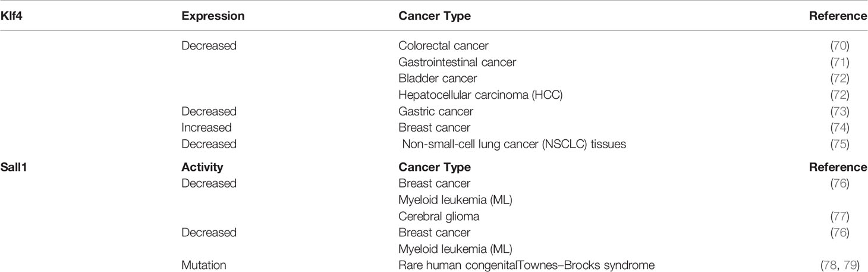Follow reference 72 next to Bladder cancer
The height and width of the screenshot is (272, 868).
856,79
